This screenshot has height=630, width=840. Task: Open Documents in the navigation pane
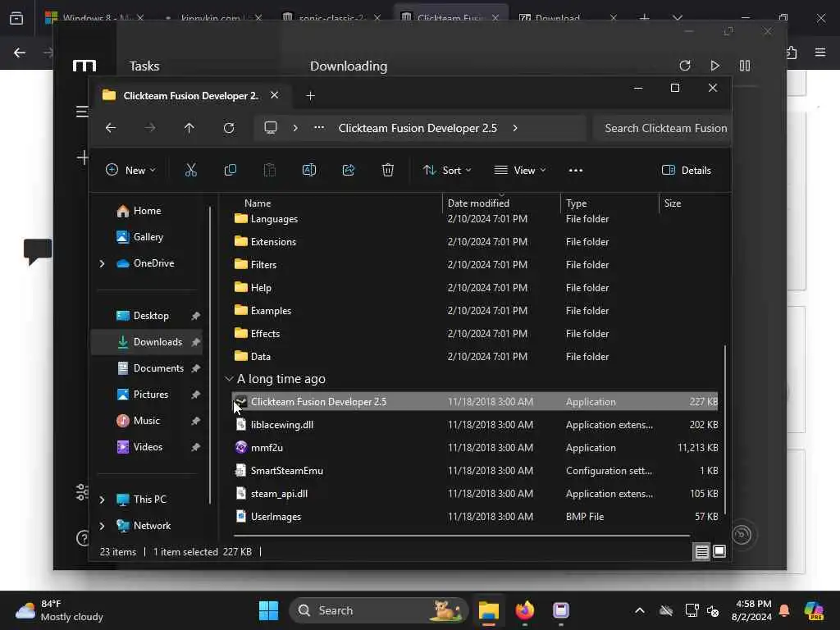pyautogui.click(x=150, y=368)
